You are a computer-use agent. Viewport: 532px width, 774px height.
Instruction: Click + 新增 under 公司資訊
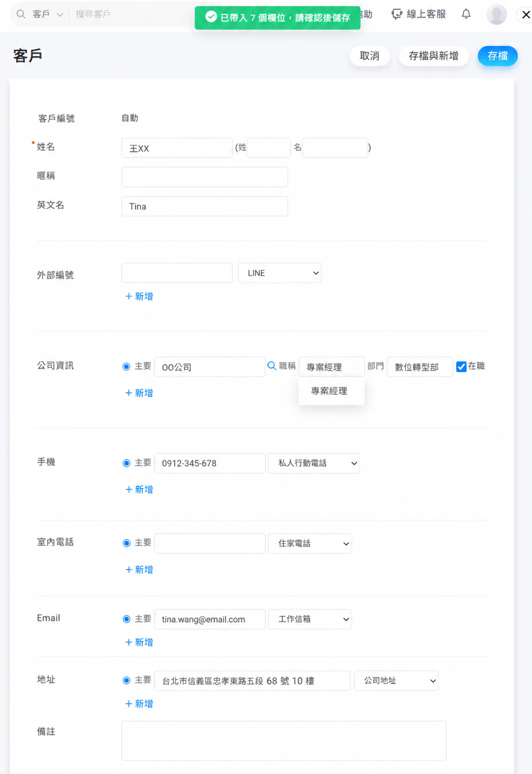click(139, 393)
